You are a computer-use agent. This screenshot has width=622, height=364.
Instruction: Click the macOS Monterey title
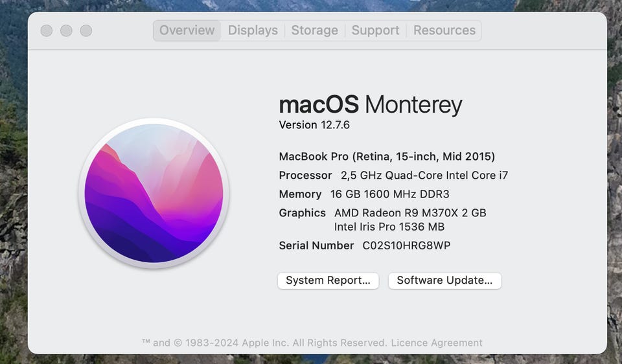point(371,105)
